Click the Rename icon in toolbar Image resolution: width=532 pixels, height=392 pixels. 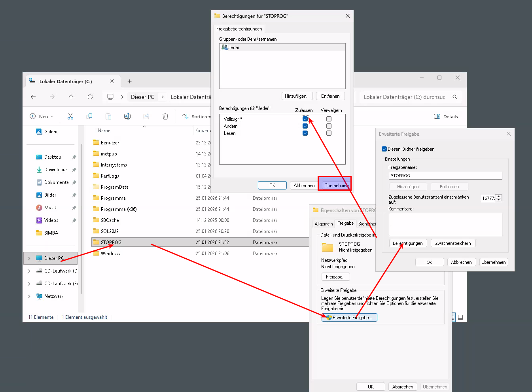click(x=127, y=116)
